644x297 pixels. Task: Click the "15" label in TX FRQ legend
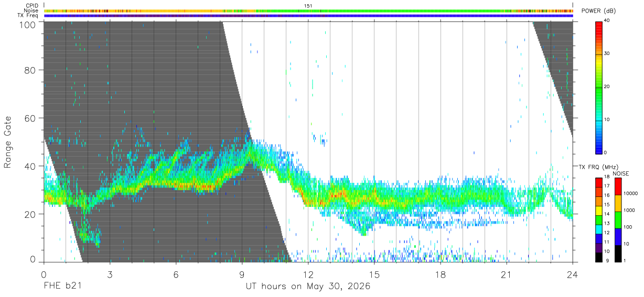pos(606,205)
